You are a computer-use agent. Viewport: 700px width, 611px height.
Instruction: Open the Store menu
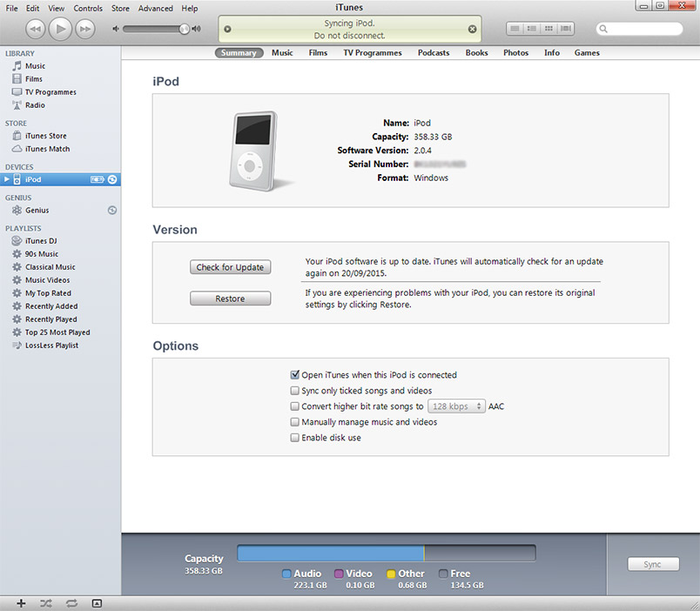click(120, 8)
